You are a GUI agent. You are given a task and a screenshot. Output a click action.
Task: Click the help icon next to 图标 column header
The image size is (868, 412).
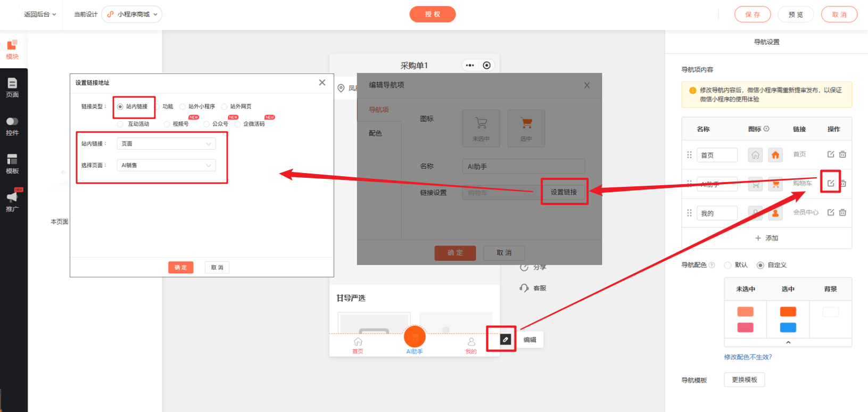[x=766, y=129]
